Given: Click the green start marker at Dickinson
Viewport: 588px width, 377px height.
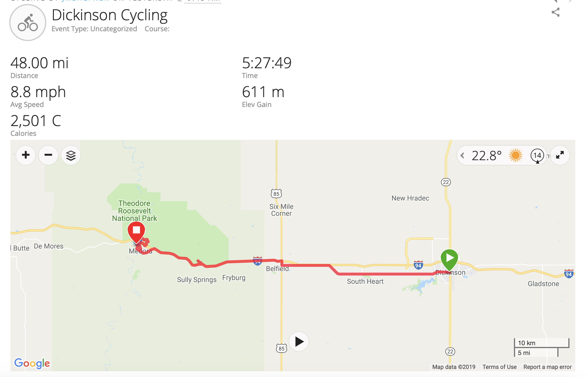Looking at the screenshot, I should [x=449, y=258].
